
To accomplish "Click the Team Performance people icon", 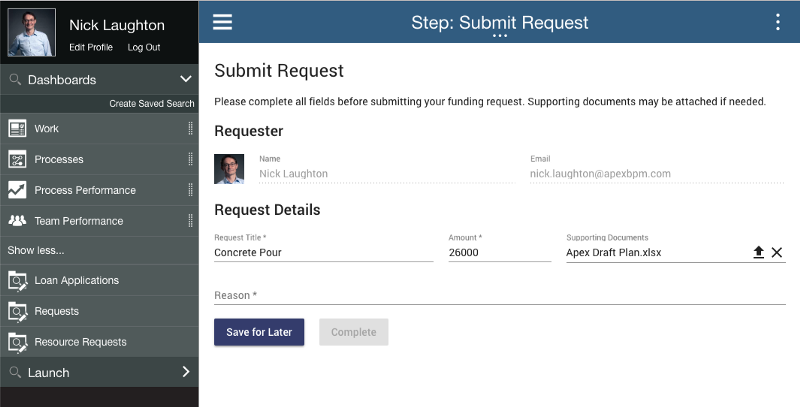I will pyautogui.click(x=17, y=220).
